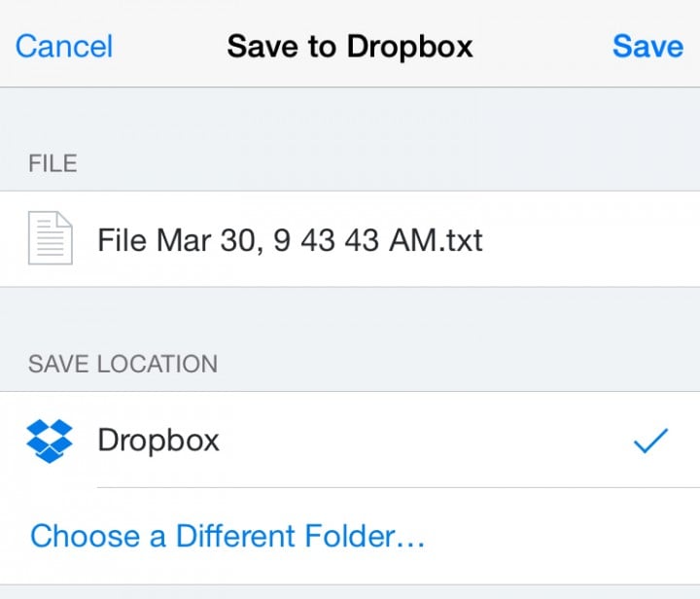Image resolution: width=700 pixels, height=599 pixels.
Task: Tap the word Dropbox in location row
Action: pyautogui.click(x=158, y=440)
